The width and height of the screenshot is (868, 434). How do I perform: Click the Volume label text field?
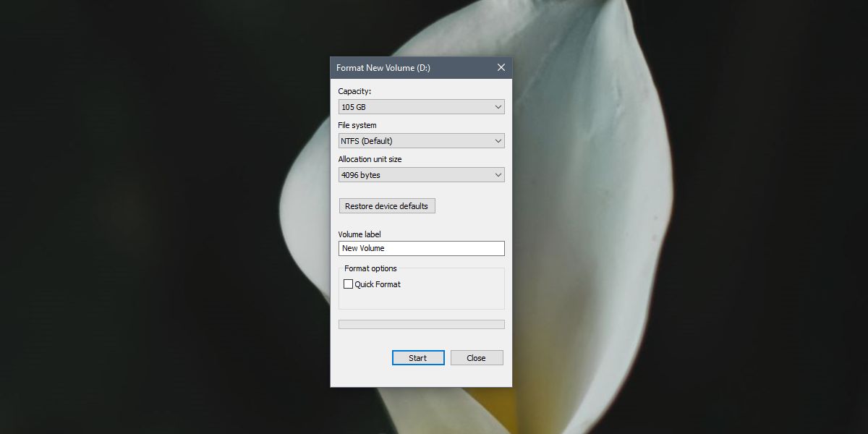point(421,248)
